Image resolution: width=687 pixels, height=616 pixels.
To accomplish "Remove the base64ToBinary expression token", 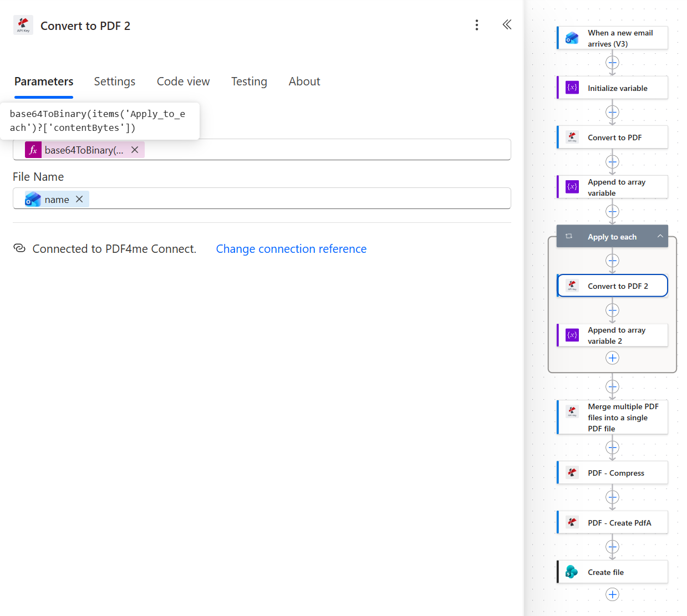I will point(135,150).
